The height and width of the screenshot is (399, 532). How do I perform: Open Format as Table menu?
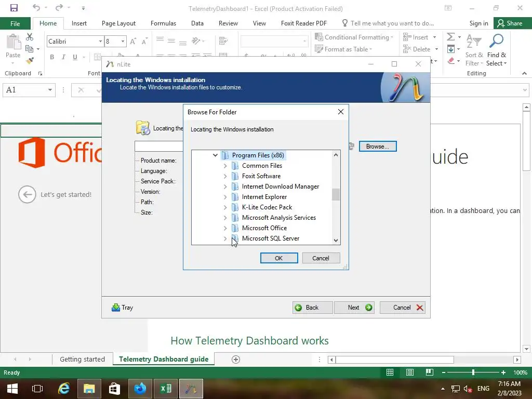(x=343, y=49)
